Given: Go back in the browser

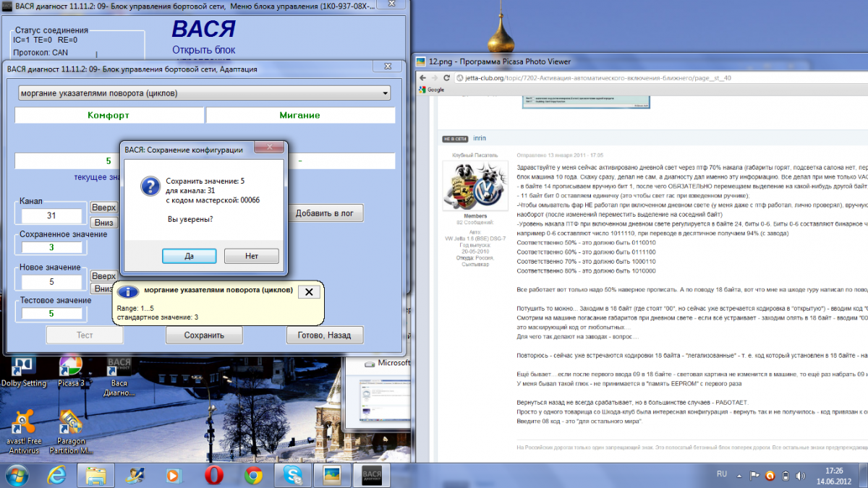Looking at the screenshot, I should (x=422, y=77).
